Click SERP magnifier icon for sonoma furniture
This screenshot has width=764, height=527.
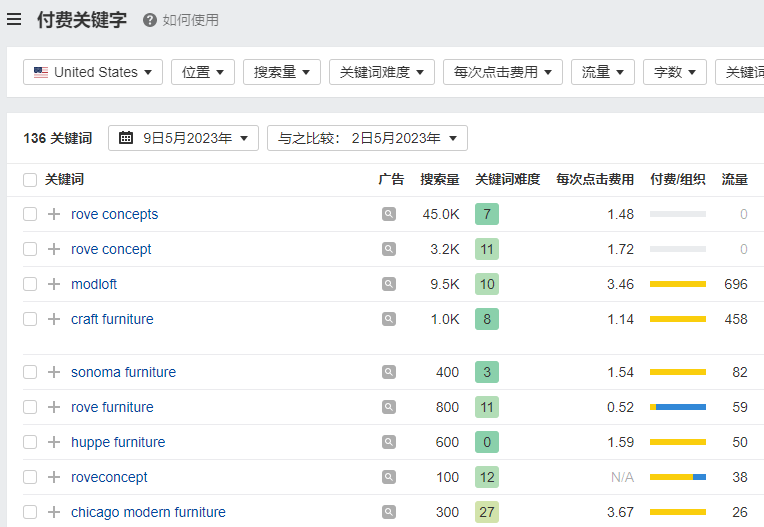[x=389, y=372]
